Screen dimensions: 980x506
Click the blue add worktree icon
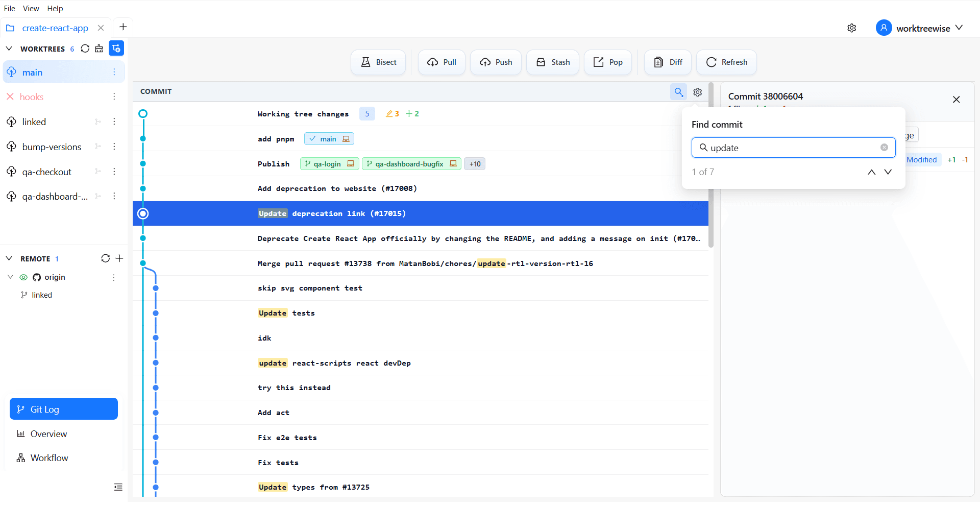tap(116, 49)
